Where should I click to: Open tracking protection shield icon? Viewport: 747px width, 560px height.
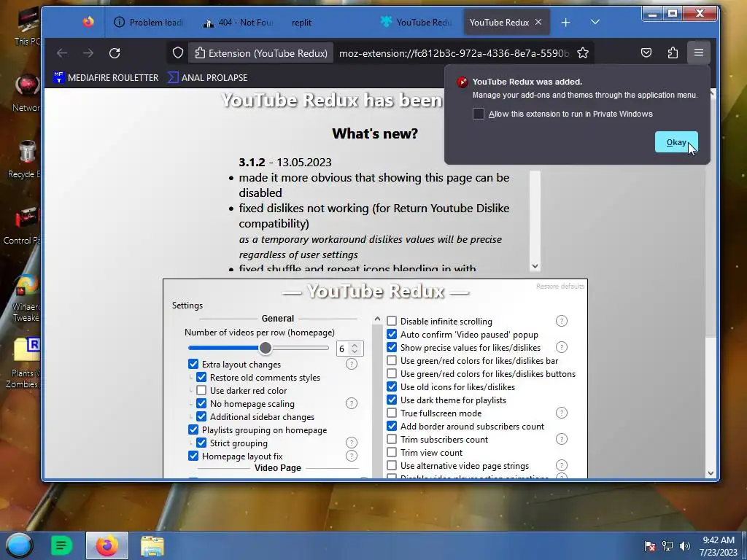(178, 52)
